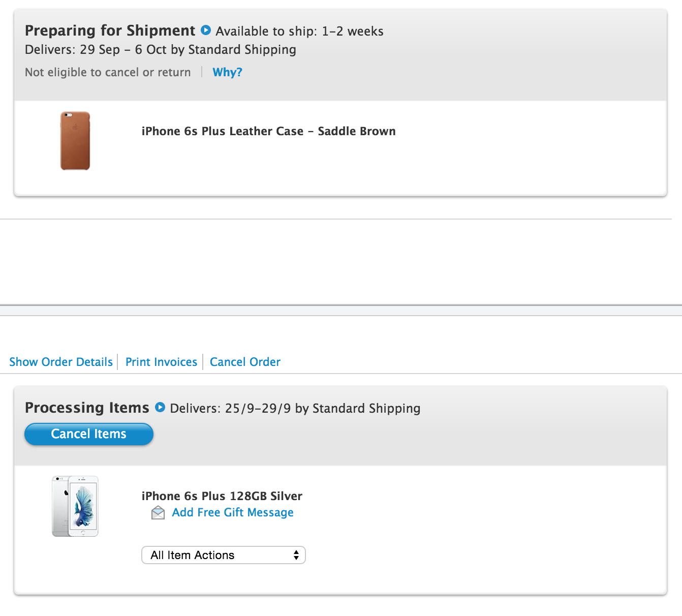
Task: Click the Not eligible to cancel or return text
Action: pos(108,72)
